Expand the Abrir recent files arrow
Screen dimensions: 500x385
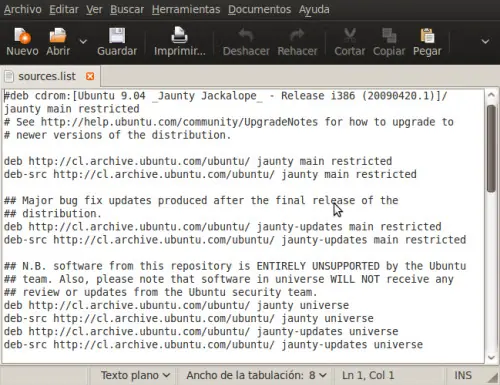click(83, 42)
